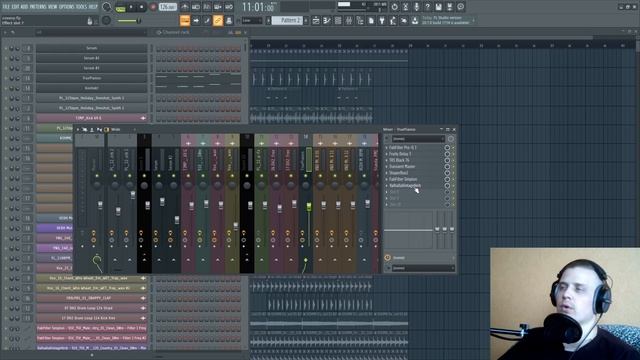Click the red record button

click(153, 7)
